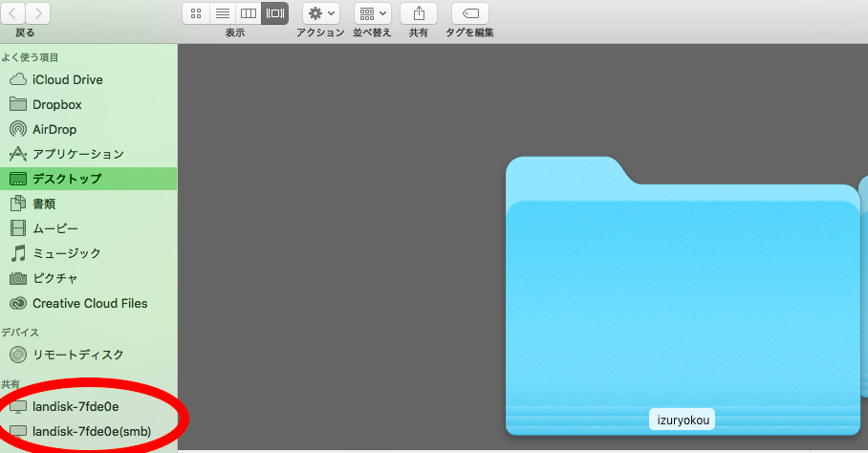Open ムービー in sidebar
The height and width of the screenshot is (453, 868).
coord(89,228)
